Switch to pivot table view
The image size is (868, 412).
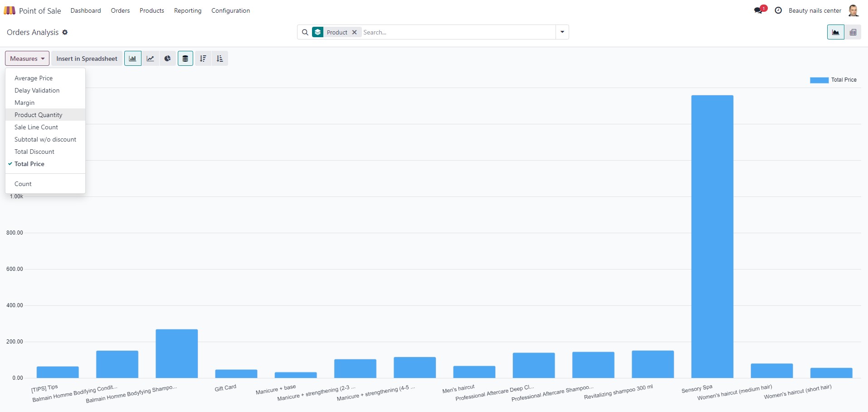(x=853, y=32)
